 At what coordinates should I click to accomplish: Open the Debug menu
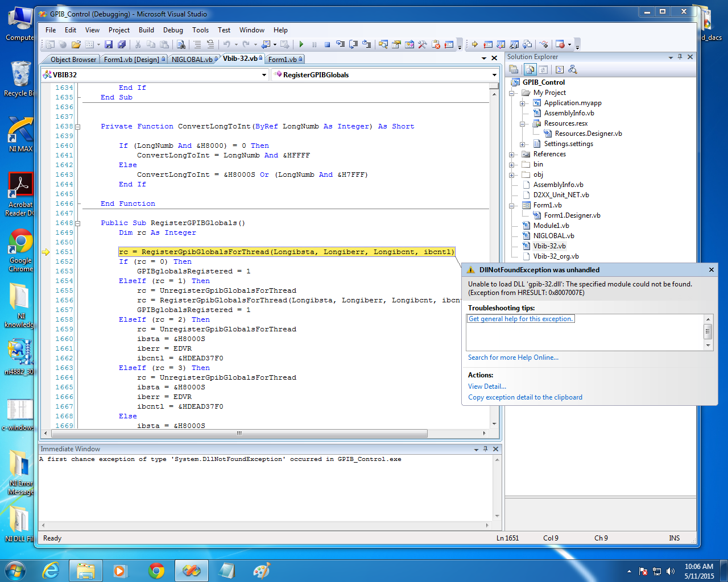[x=173, y=30]
